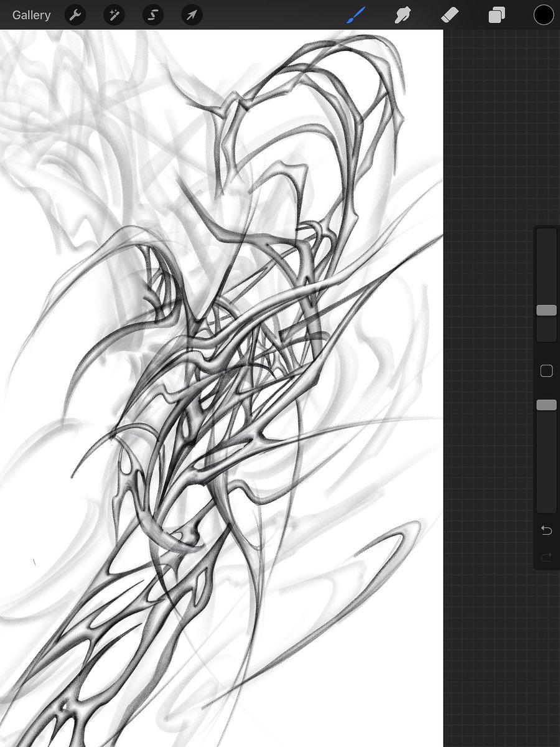Click the brush size slider handle
Viewport: 560px width, 747px height.
[x=546, y=310]
